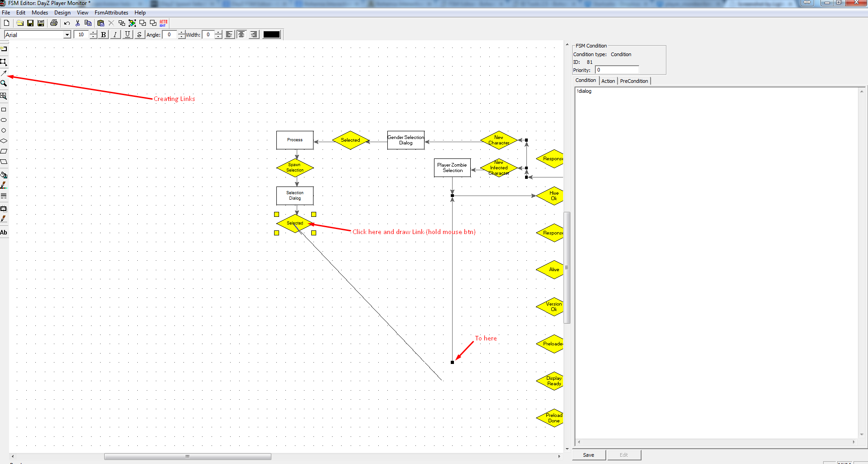The width and height of the screenshot is (868, 464).
Task: Increase the Angle value stepper
Action: 182,33
